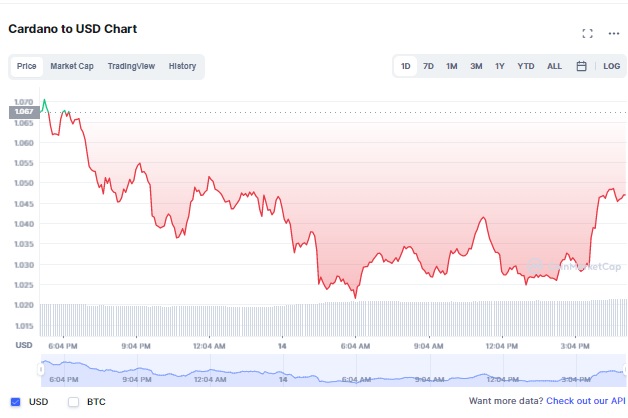Choose the 3M time range
628x418 pixels.
click(476, 66)
